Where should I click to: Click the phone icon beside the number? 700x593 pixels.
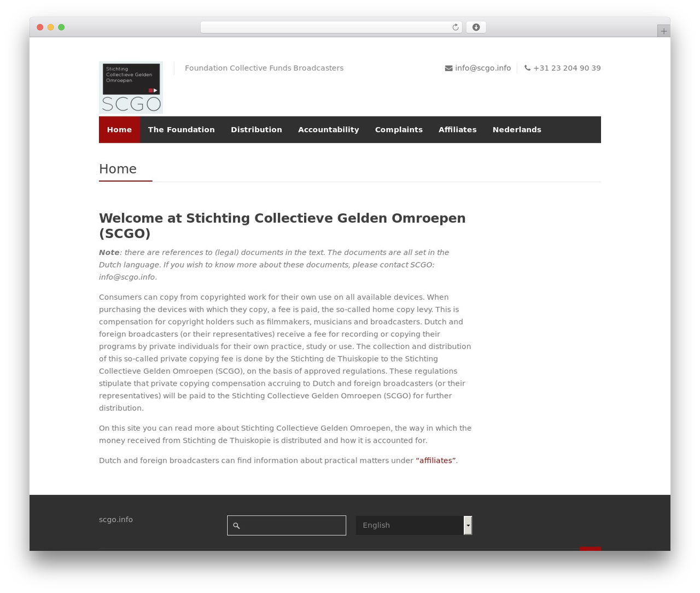click(527, 68)
